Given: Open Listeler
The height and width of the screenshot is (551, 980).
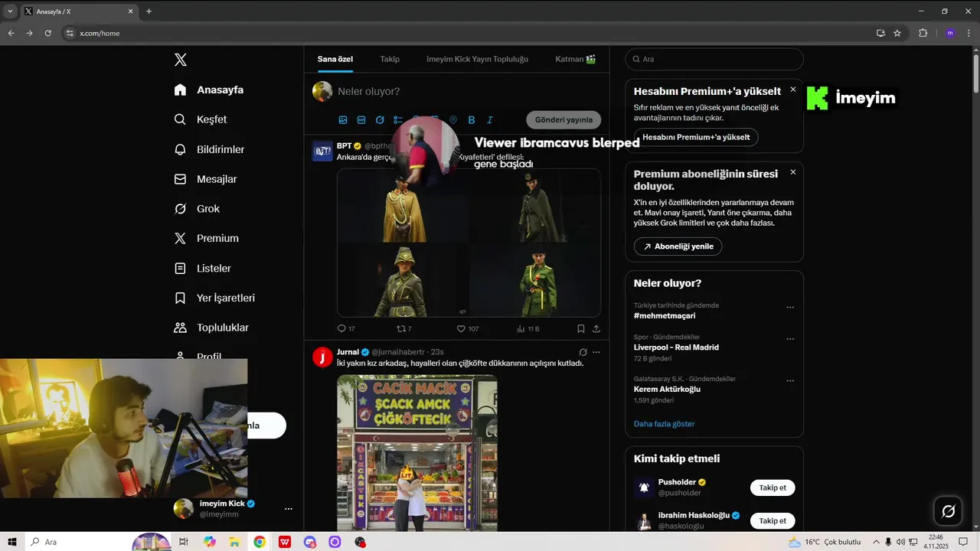Looking at the screenshot, I should coord(203,269).
